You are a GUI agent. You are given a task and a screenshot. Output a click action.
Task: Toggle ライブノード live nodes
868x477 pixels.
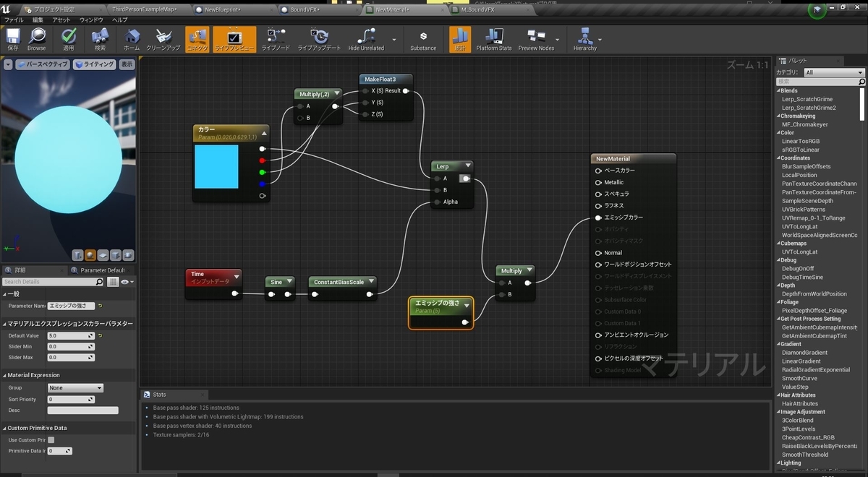click(x=276, y=39)
